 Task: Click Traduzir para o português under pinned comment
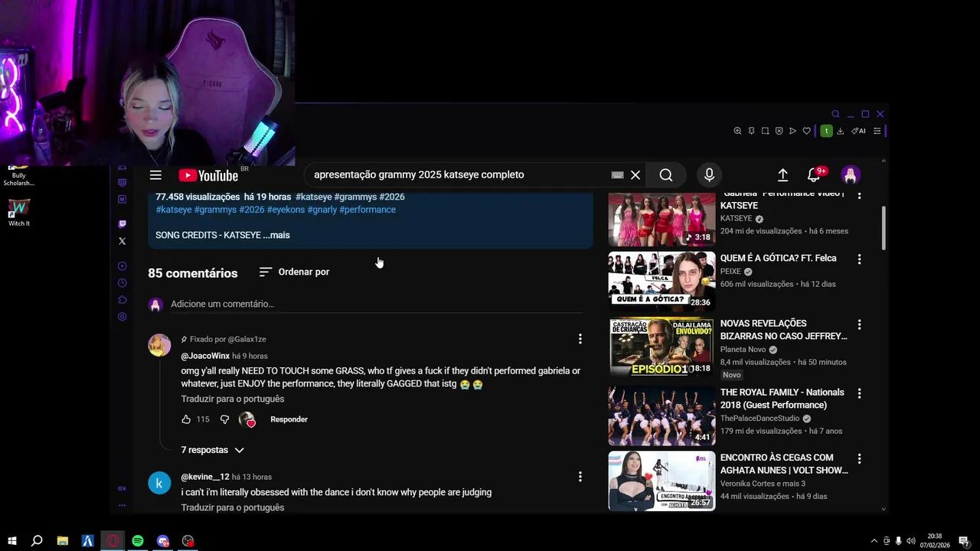[233, 399]
